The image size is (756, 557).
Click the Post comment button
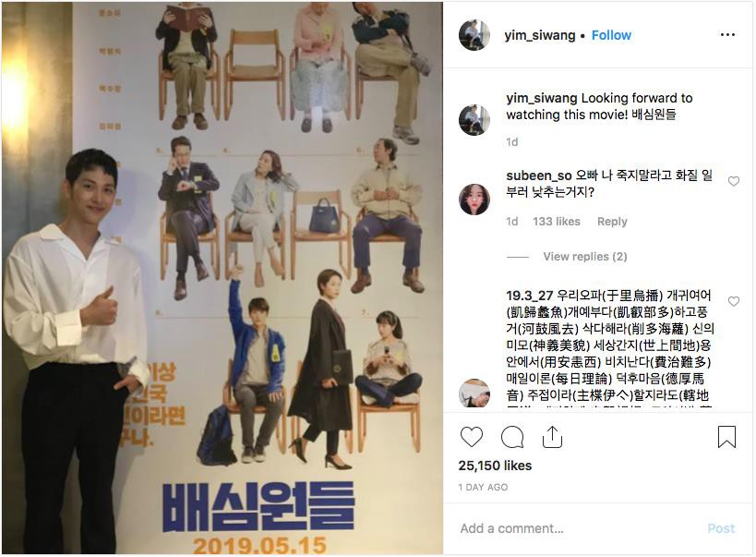coord(721,528)
